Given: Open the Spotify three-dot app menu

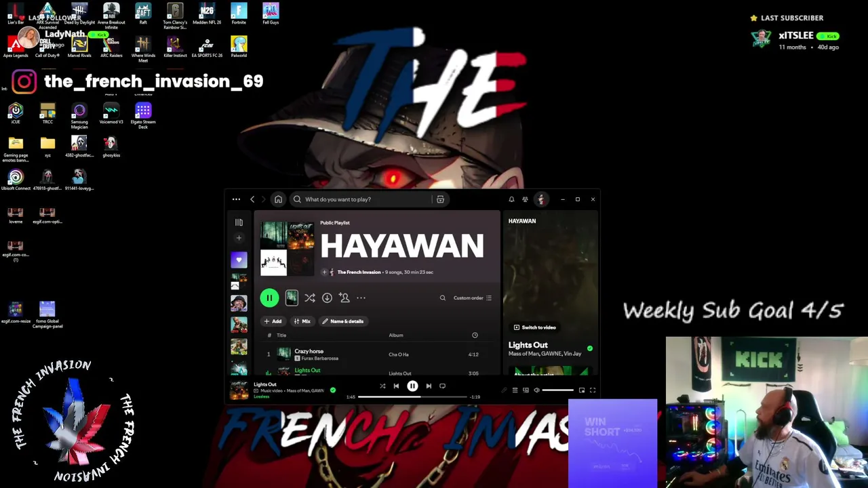Looking at the screenshot, I should coord(236,199).
